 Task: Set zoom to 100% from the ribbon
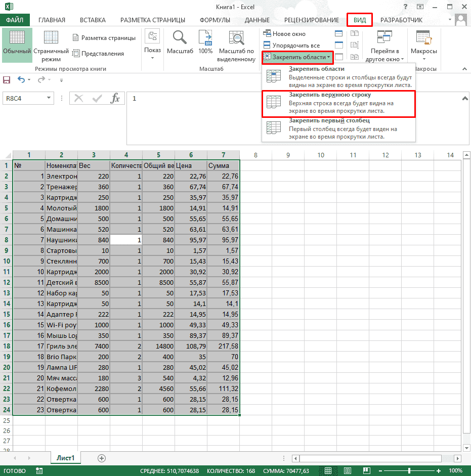click(205, 42)
